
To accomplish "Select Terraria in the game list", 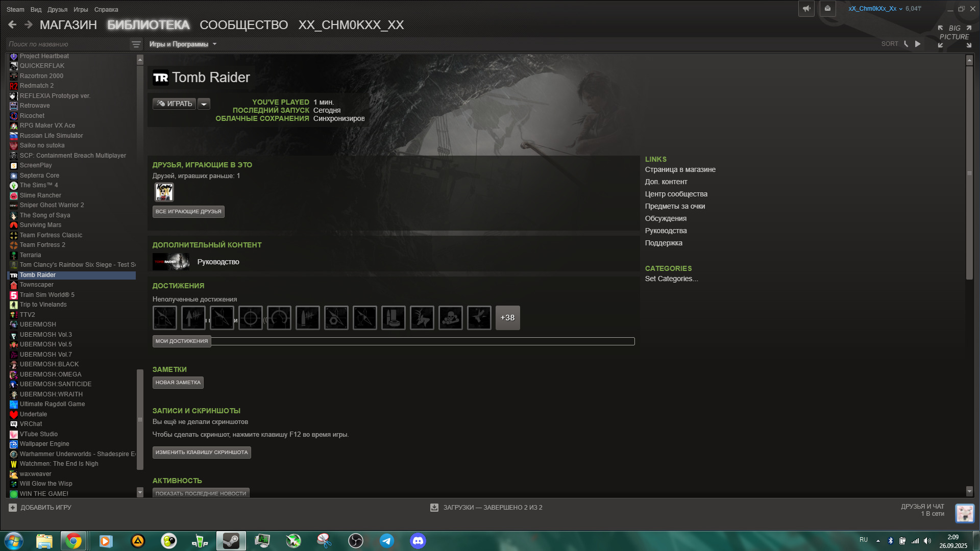I will coord(31,255).
